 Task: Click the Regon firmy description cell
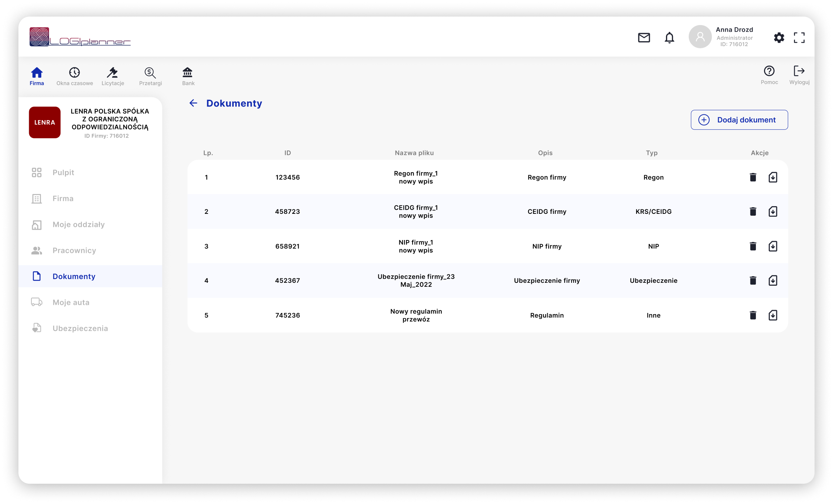point(547,177)
